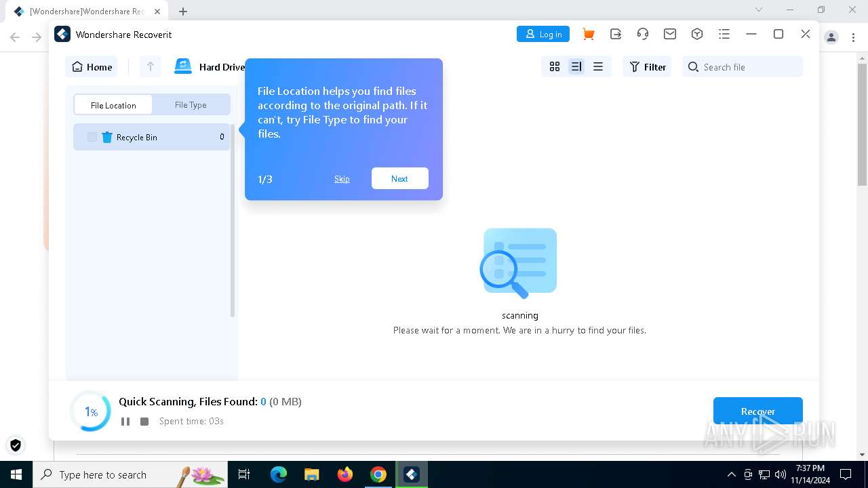Go up one folder level arrow

click(x=151, y=66)
